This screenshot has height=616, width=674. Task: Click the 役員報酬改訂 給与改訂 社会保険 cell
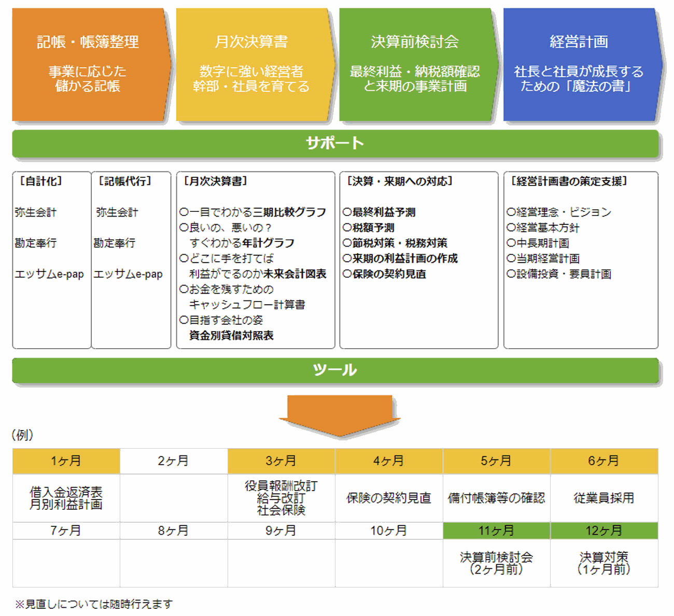click(x=282, y=498)
